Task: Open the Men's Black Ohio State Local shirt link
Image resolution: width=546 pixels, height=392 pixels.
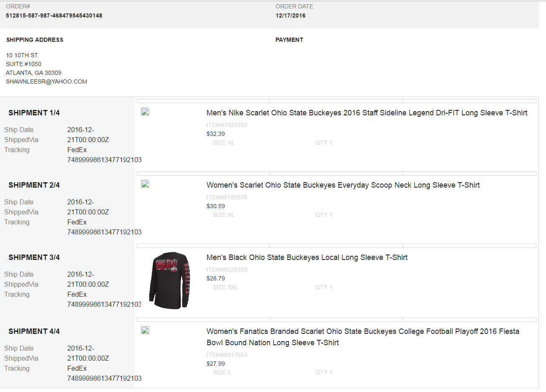Action: pyautogui.click(x=307, y=257)
